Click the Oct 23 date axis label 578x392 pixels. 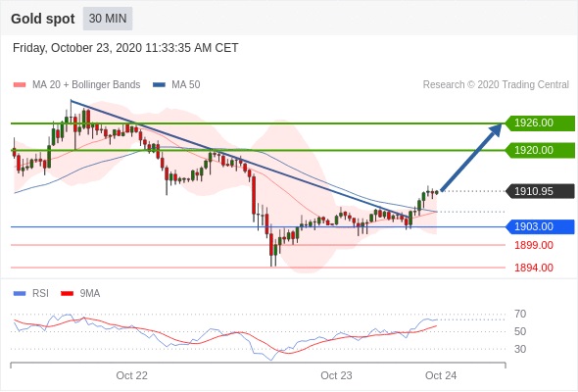pyautogui.click(x=336, y=375)
